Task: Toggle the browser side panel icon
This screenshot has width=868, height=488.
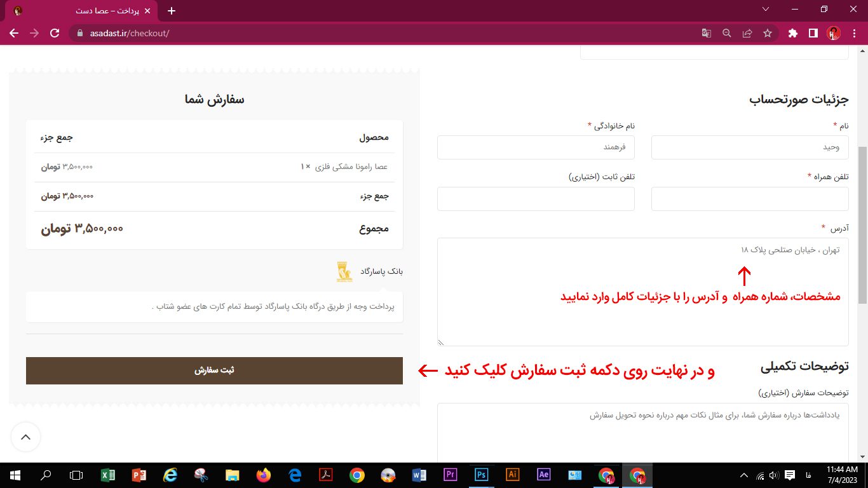Action: click(x=813, y=33)
